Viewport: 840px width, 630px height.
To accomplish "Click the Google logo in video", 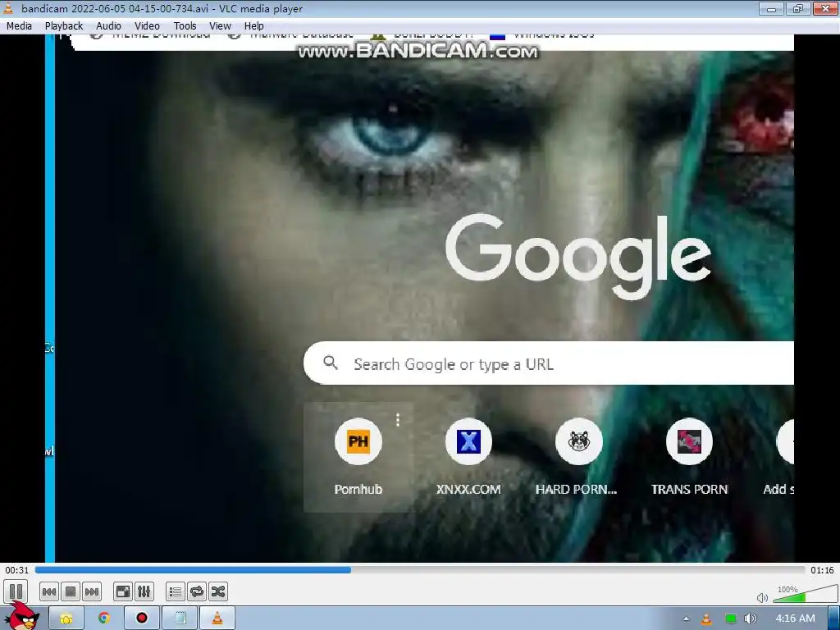I will (578, 256).
